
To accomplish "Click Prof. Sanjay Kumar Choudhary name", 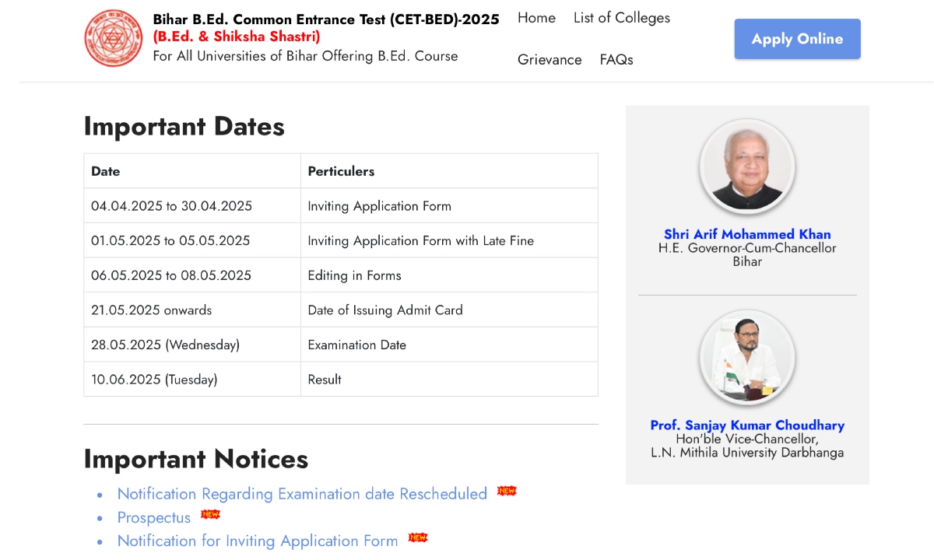I will pyautogui.click(x=747, y=425).
